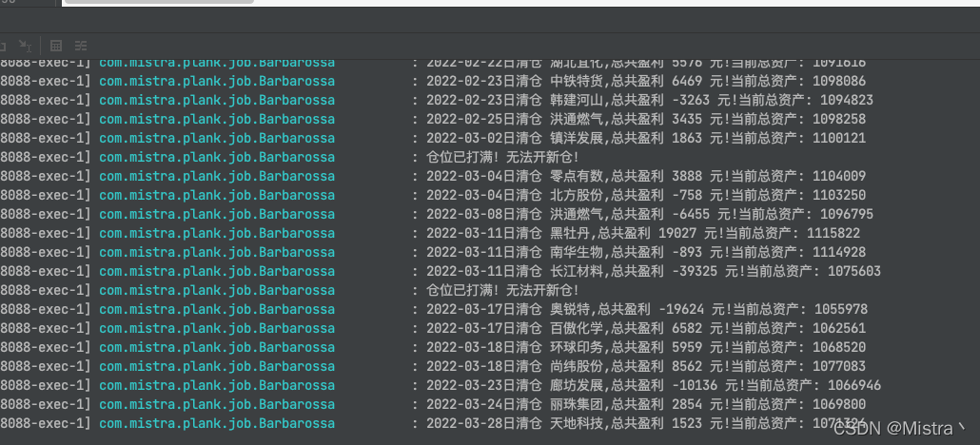980x445 pixels.
Task: Select the 奥锐特 profit -19624 log line
Action: click(434, 309)
